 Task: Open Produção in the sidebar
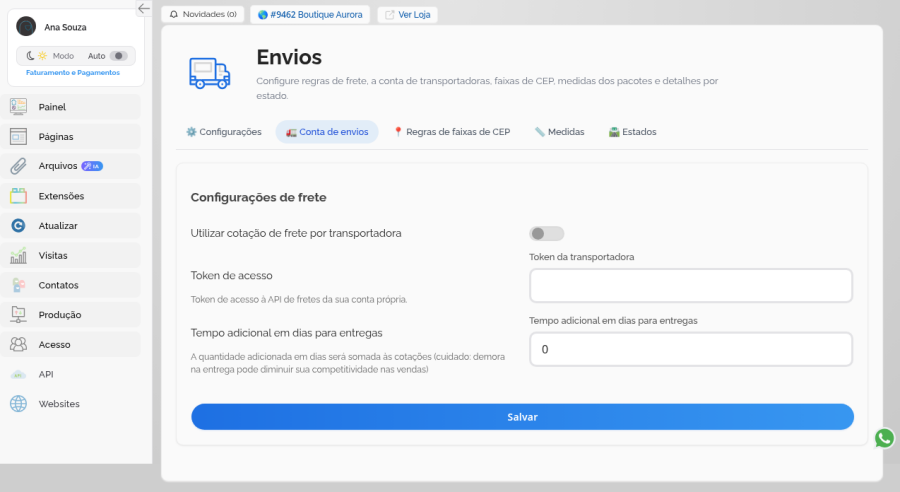(71, 315)
